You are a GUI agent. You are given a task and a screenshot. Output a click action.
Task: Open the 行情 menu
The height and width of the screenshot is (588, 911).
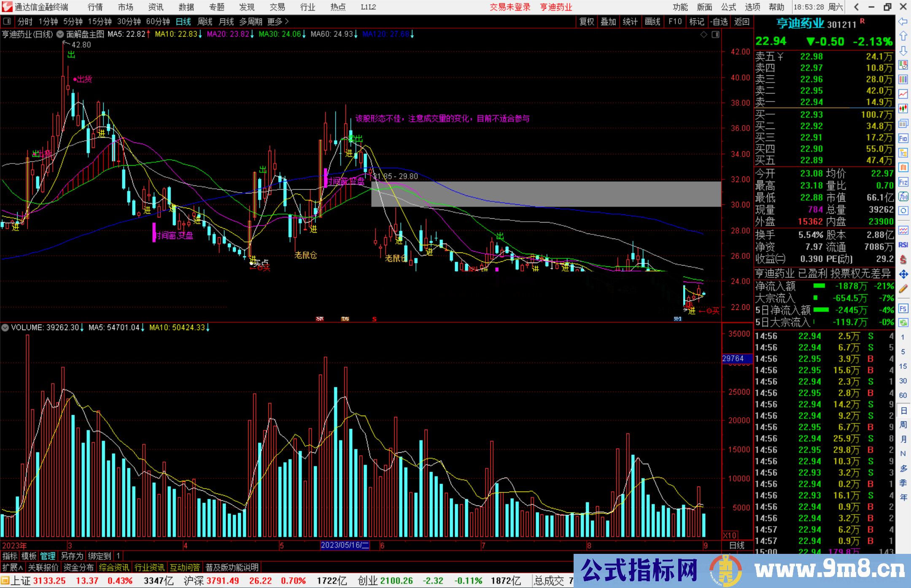click(x=95, y=7)
